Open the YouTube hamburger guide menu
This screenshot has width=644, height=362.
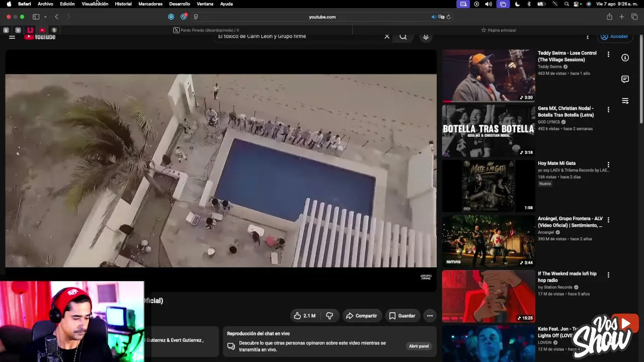coord(12,37)
